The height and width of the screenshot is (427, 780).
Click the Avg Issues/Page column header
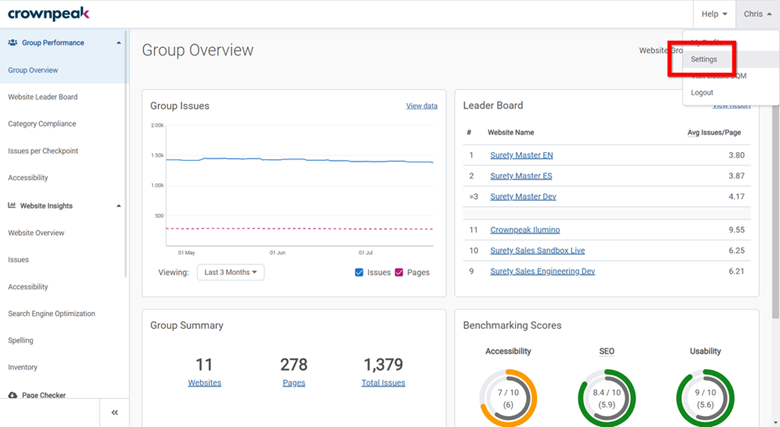point(714,132)
